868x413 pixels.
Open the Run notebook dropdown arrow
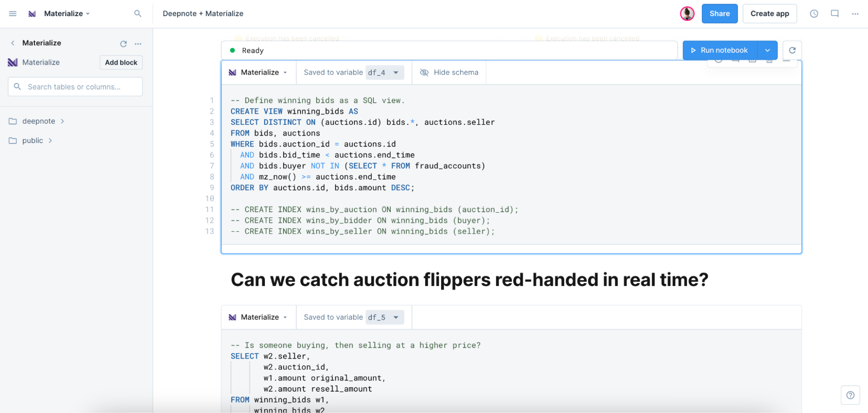pos(767,50)
